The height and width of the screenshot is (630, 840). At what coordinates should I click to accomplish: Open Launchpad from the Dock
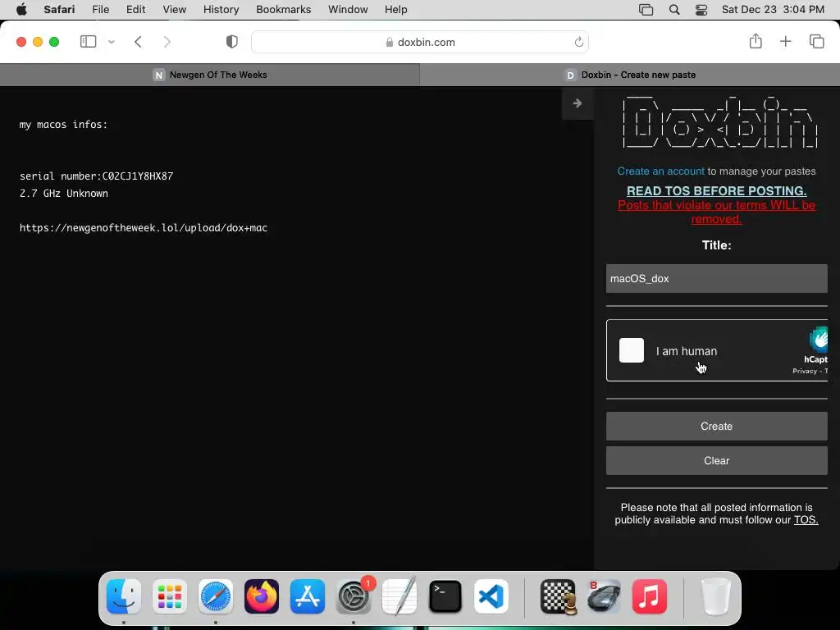170,596
